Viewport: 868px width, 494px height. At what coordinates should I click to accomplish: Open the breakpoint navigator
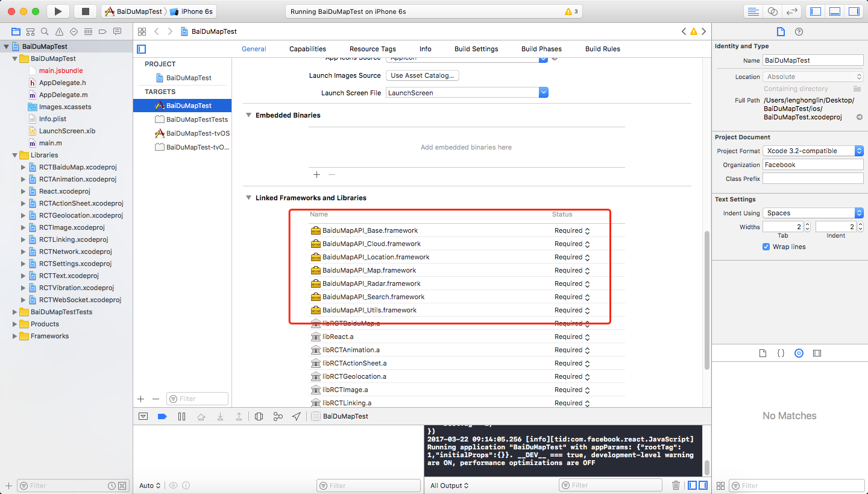(102, 31)
